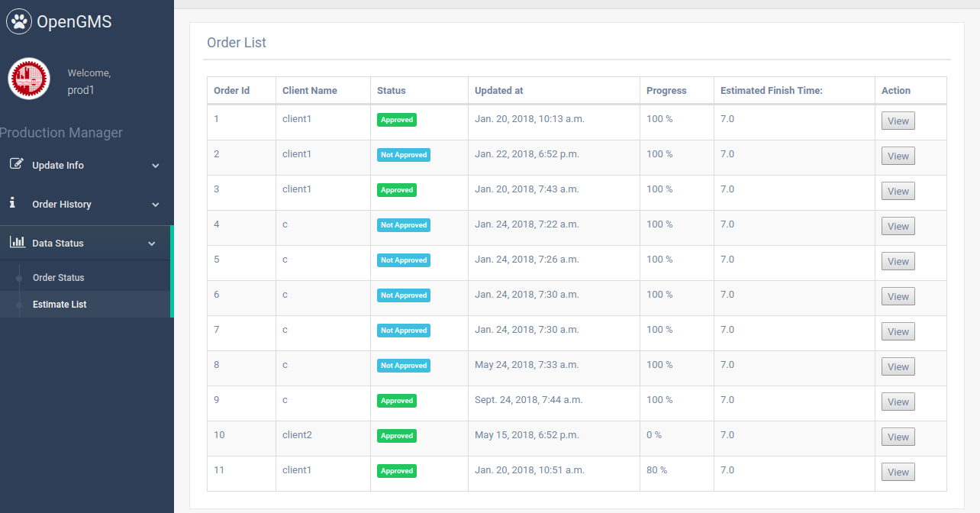Viewport: 980px width, 513px height.
Task: Click the Data Status bar chart icon
Action: pyautogui.click(x=17, y=242)
